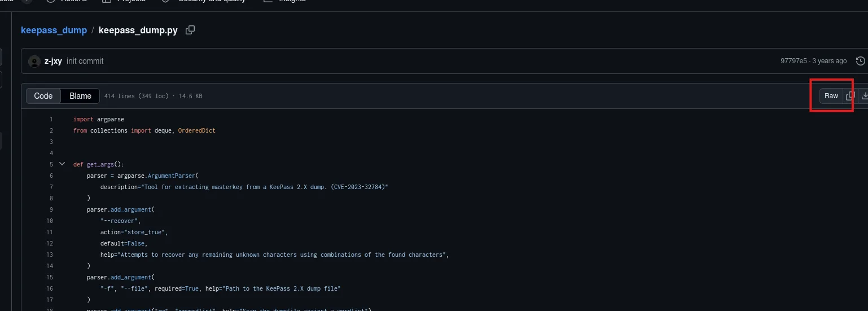Copy raw file contents icon
Screen dimensions: 868x311
point(851,96)
